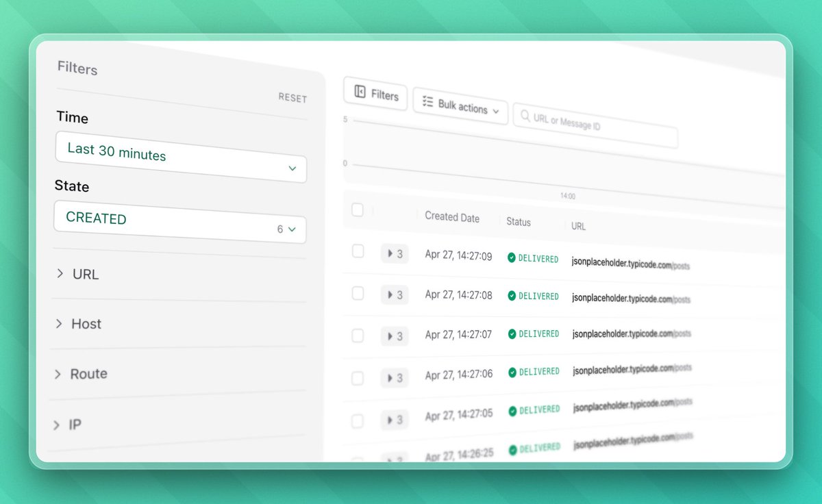Click the DELIVERED status check icon for 14:27:07
822x504 pixels.
pyautogui.click(x=512, y=333)
